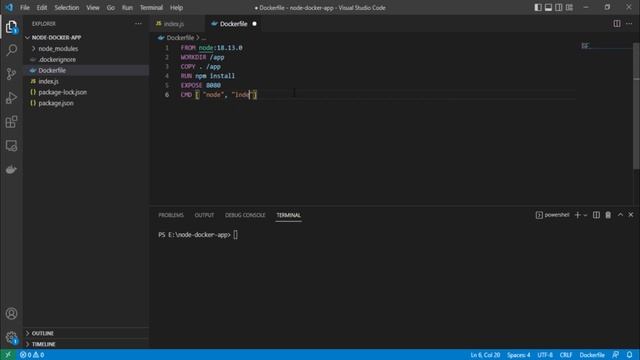Select language mode Dockerfile in status bar
Screen dimensions: 640x360
pyautogui.click(x=592, y=355)
